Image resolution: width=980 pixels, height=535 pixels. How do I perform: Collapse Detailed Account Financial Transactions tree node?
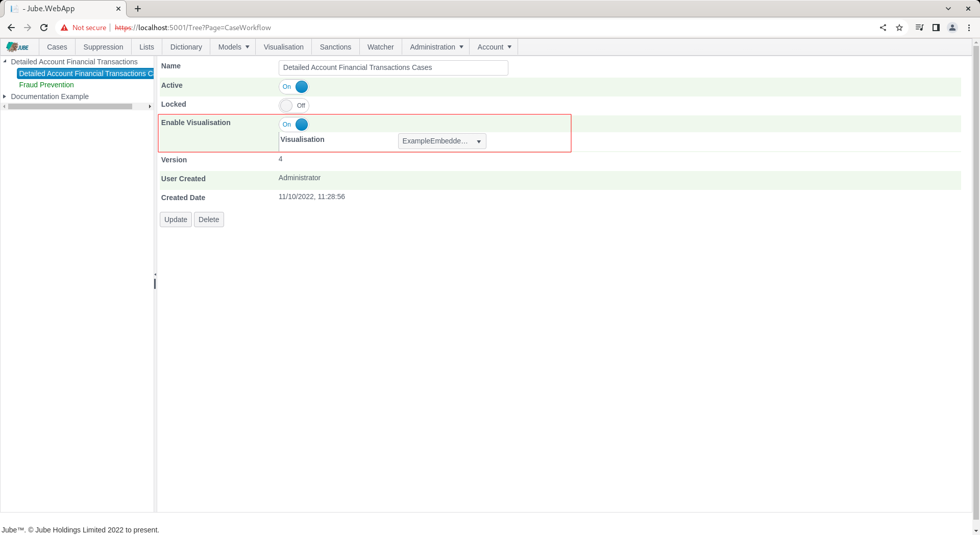click(x=5, y=61)
